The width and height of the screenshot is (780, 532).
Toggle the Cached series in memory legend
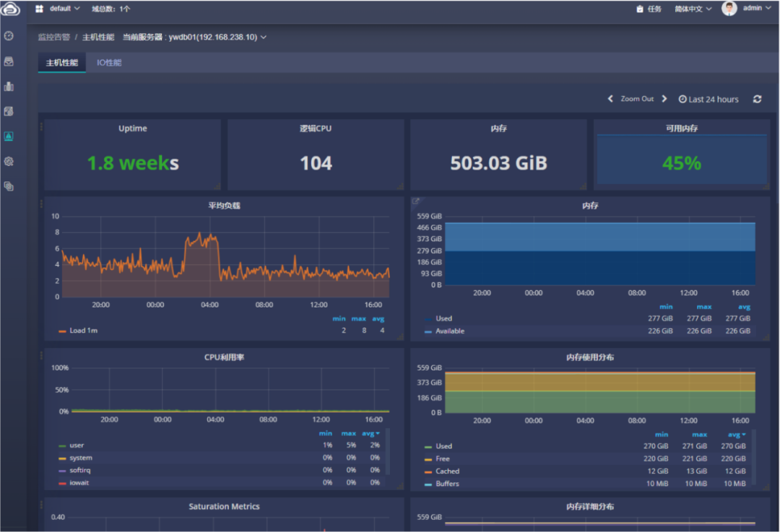coord(447,471)
